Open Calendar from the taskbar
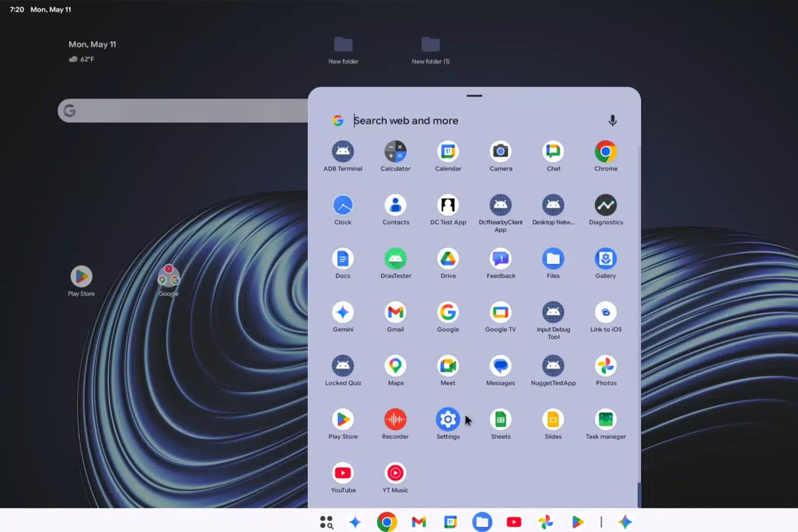798x532 pixels. (x=450, y=522)
